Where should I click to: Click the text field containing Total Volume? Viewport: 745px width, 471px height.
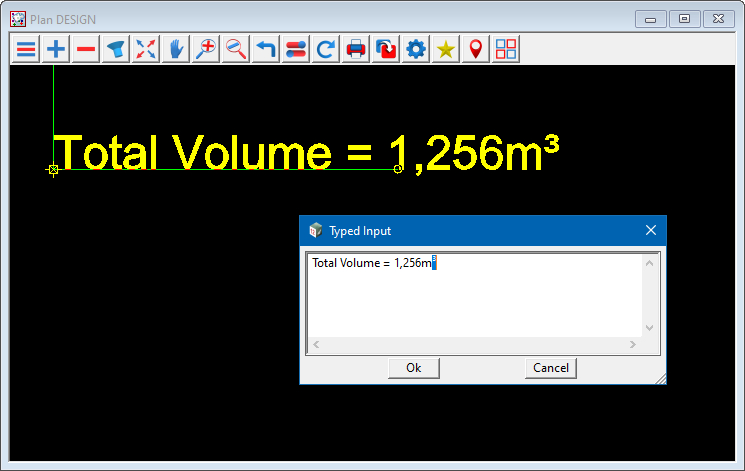(x=475, y=296)
